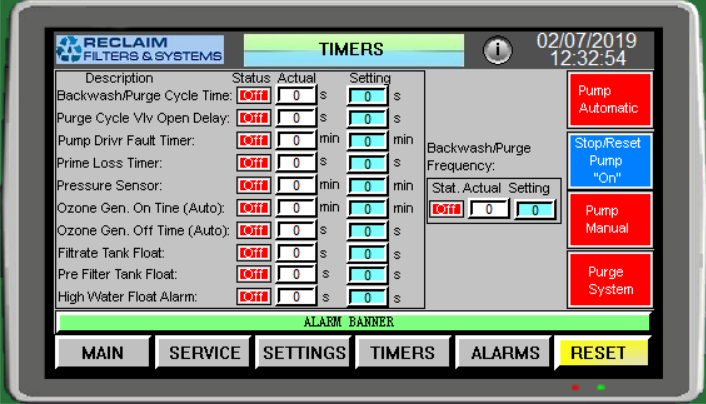Screen dimensions: 706x404
Task: Click the Reclaim Filters & Systems logo
Action: coord(139,49)
